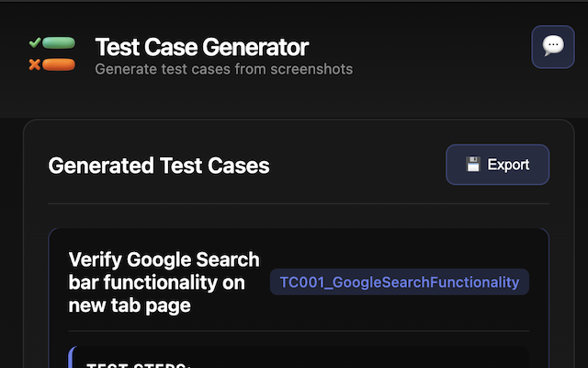The image size is (588, 368).
Task: Click the TEST STEPS code block
Action: click(303, 359)
